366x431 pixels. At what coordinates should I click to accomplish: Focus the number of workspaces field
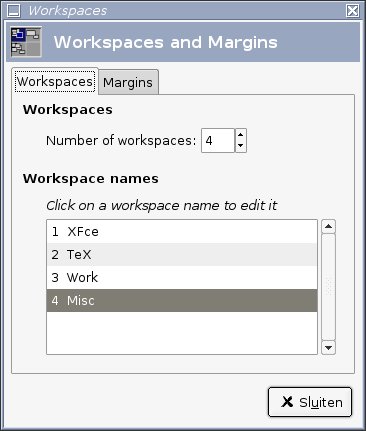(x=218, y=141)
